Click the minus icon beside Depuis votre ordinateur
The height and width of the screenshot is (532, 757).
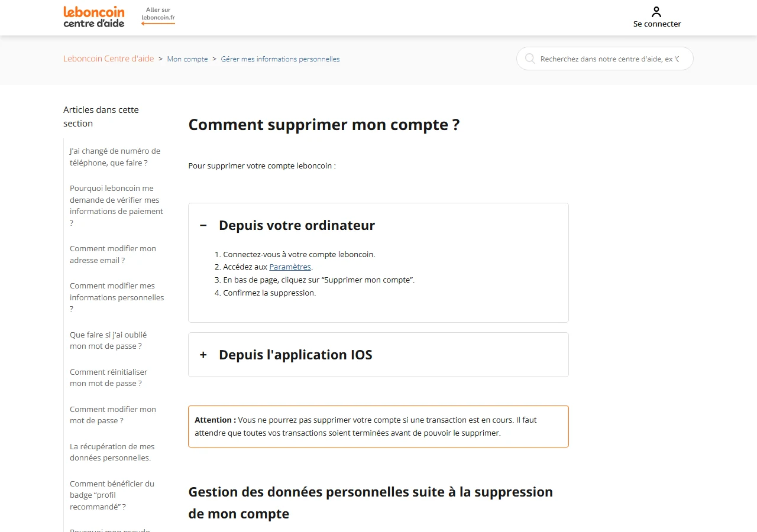[x=203, y=225]
